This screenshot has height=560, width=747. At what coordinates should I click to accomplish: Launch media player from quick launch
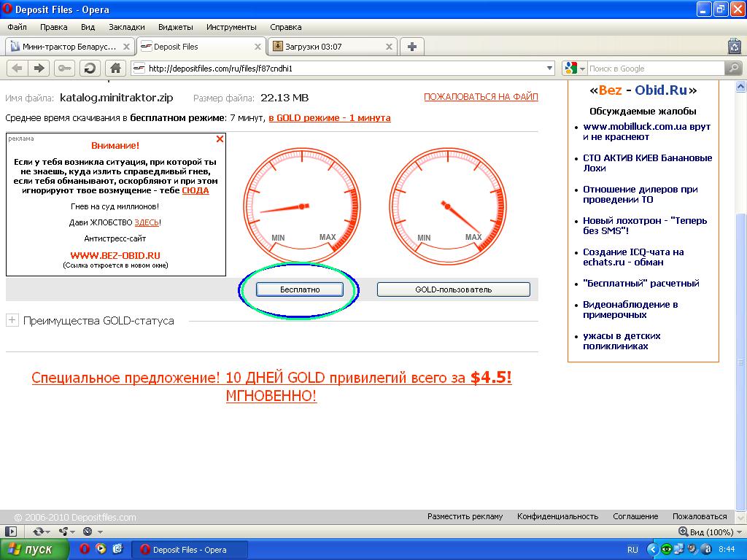click(101, 549)
